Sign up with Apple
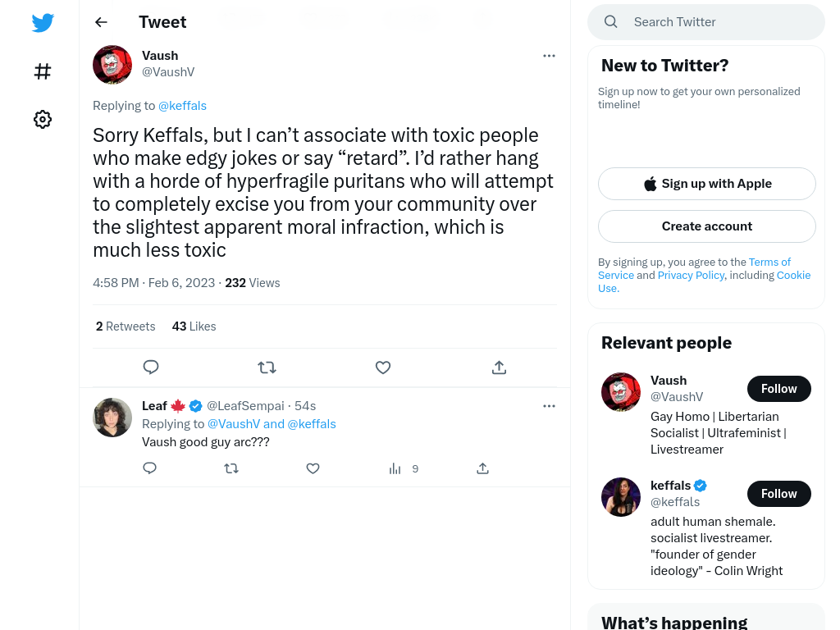Image resolution: width=840 pixels, height=630 pixels. click(x=707, y=184)
